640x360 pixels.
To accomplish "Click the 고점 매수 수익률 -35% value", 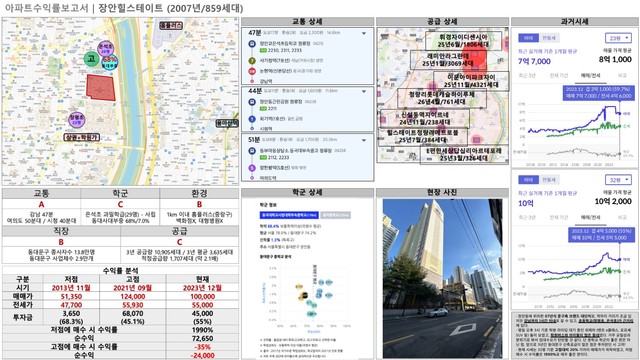I will click(x=202, y=347).
